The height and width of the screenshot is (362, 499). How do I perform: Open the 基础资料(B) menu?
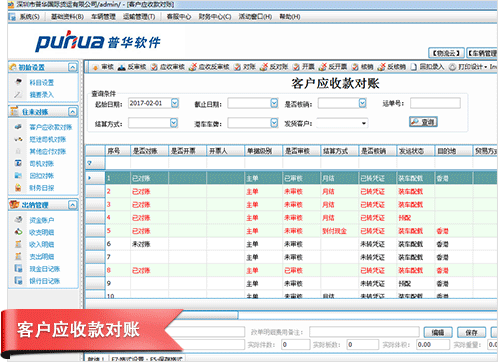(x=67, y=16)
